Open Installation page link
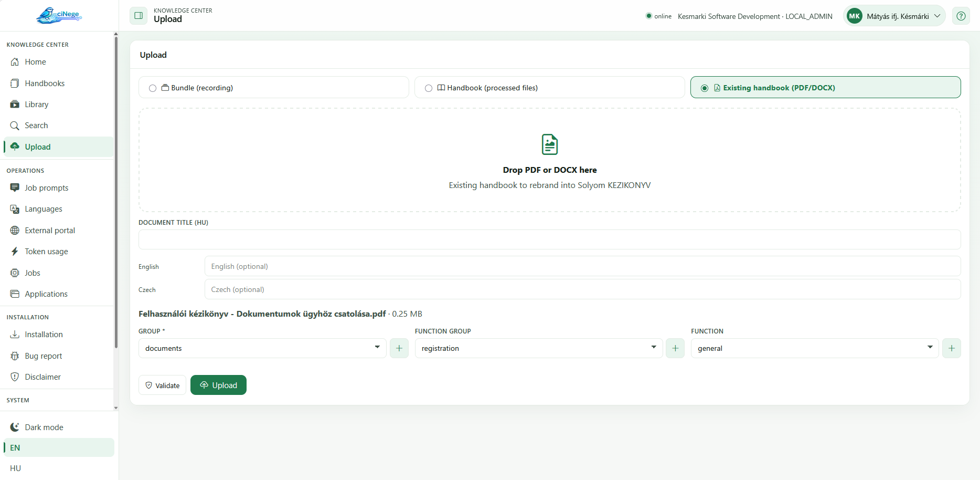 coord(59,335)
